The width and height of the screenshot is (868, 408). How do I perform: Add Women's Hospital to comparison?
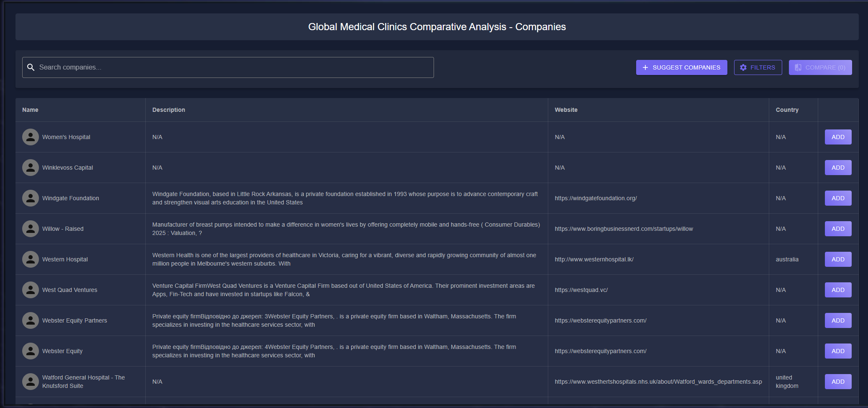(x=838, y=137)
